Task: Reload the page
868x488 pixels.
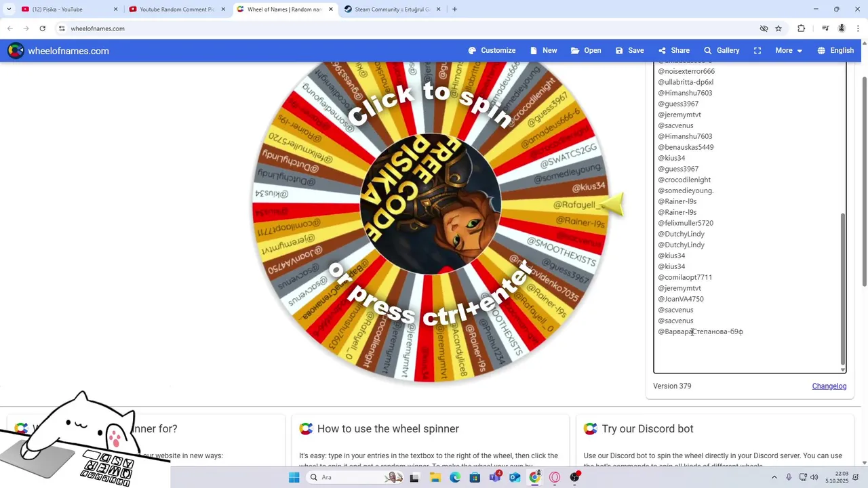Action: 42,28
